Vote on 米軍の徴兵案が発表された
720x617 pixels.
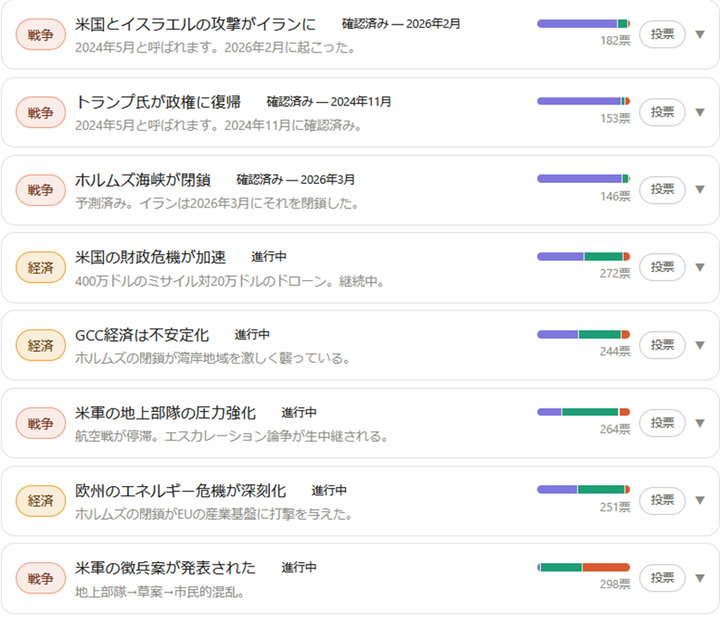point(662,578)
